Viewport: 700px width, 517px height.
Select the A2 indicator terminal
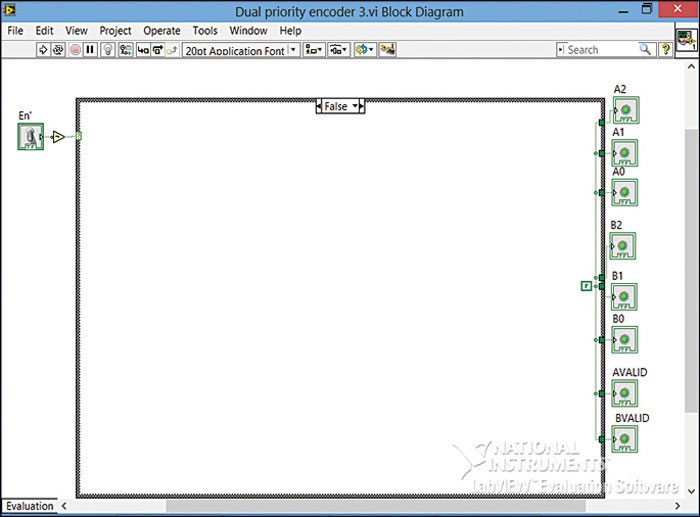[x=624, y=111]
